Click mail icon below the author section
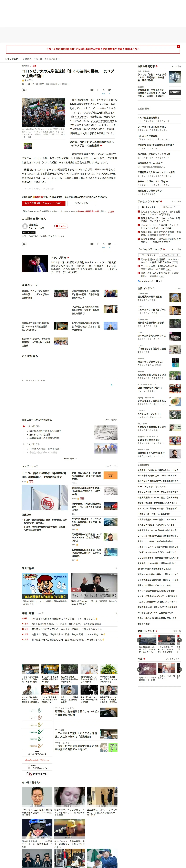 [92, 244]
